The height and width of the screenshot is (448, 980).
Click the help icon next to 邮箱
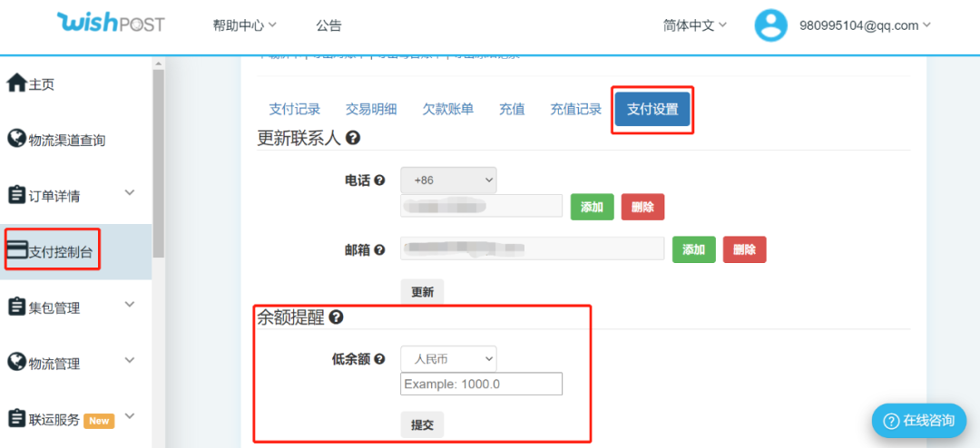coord(378,250)
